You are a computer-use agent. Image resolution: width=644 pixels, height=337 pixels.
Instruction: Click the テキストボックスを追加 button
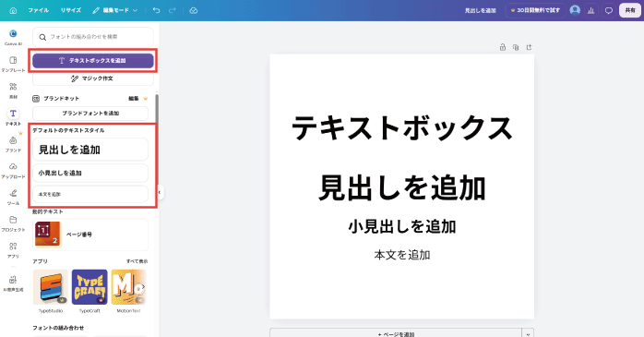point(93,60)
